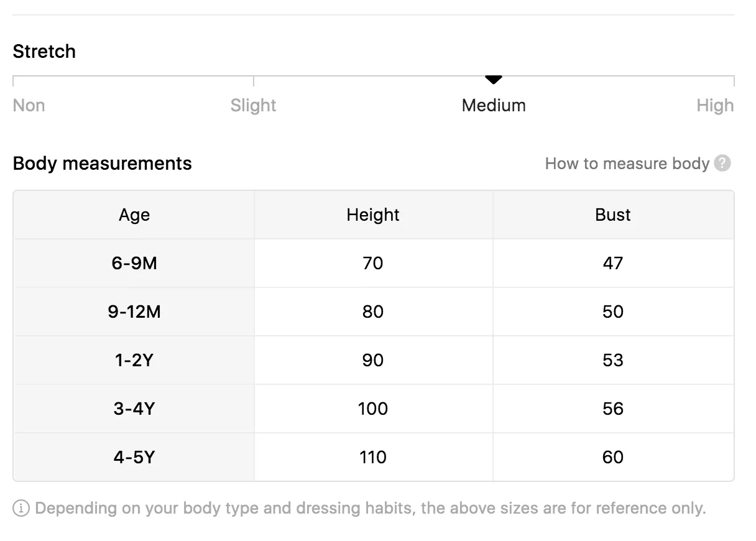The width and height of the screenshot is (756, 541).
Task: Select the Medium stretch label
Action: 494,105
